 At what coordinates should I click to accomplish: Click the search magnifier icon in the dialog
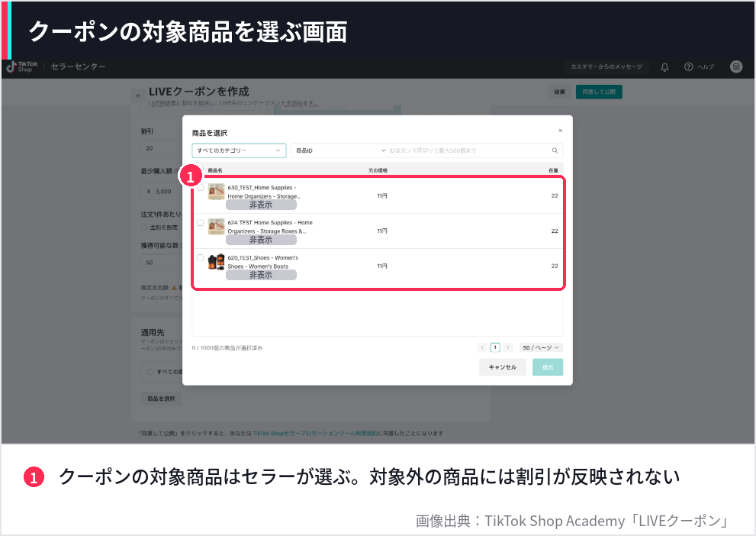click(x=555, y=150)
